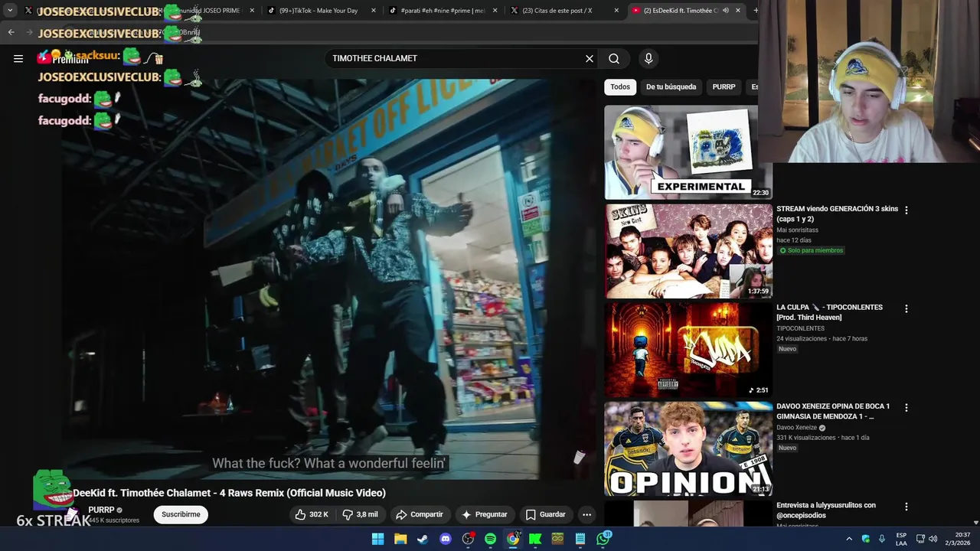
Task: Clear the search box with the X
Action: point(590,58)
